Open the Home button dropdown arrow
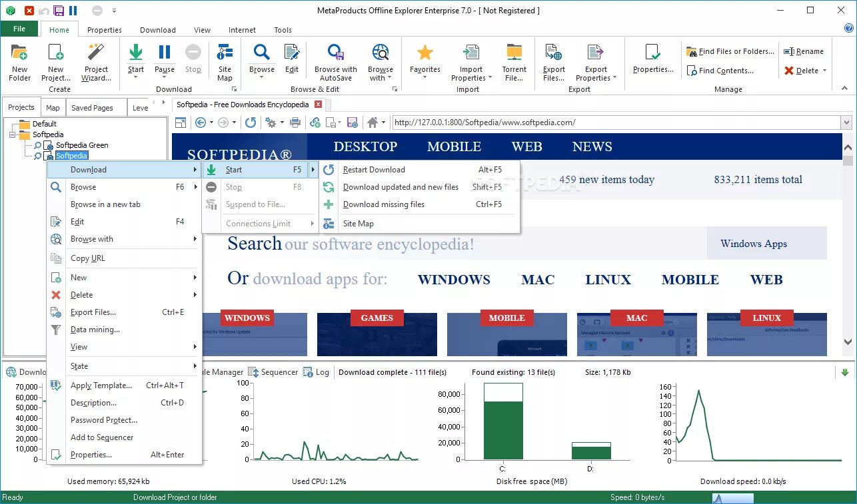This screenshot has height=504, width=857. [x=383, y=123]
